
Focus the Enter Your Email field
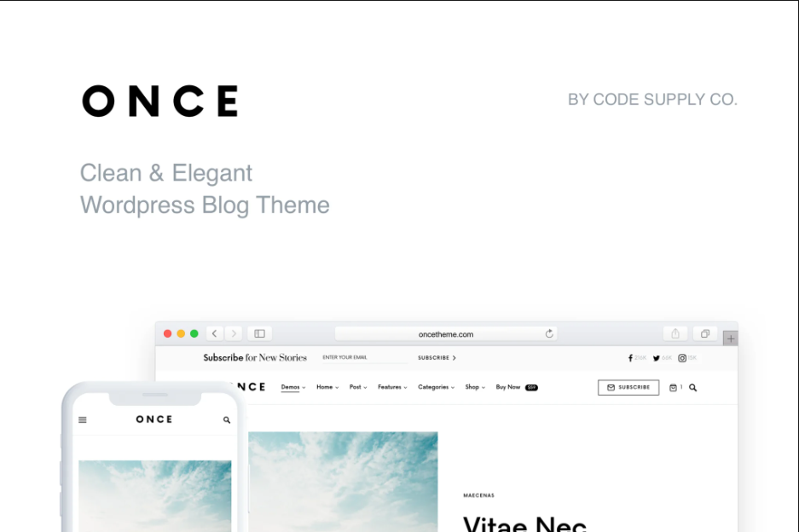click(364, 358)
